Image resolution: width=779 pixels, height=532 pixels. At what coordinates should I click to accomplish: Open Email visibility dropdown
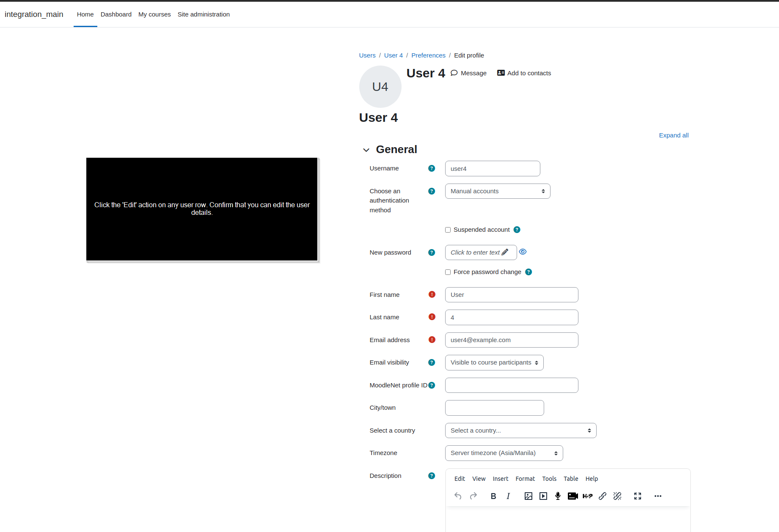[494, 362]
